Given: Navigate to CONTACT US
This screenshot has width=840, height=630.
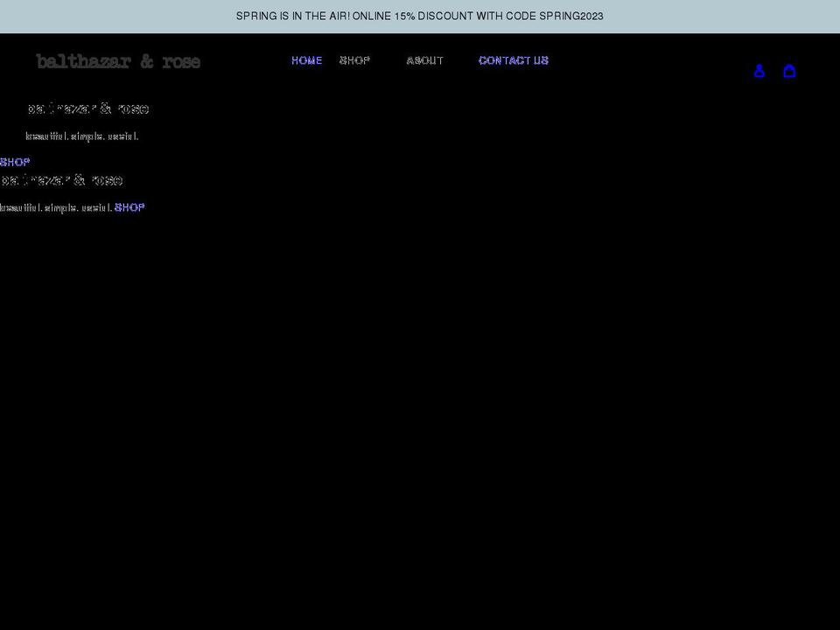Looking at the screenshot, I should [514, 60].
